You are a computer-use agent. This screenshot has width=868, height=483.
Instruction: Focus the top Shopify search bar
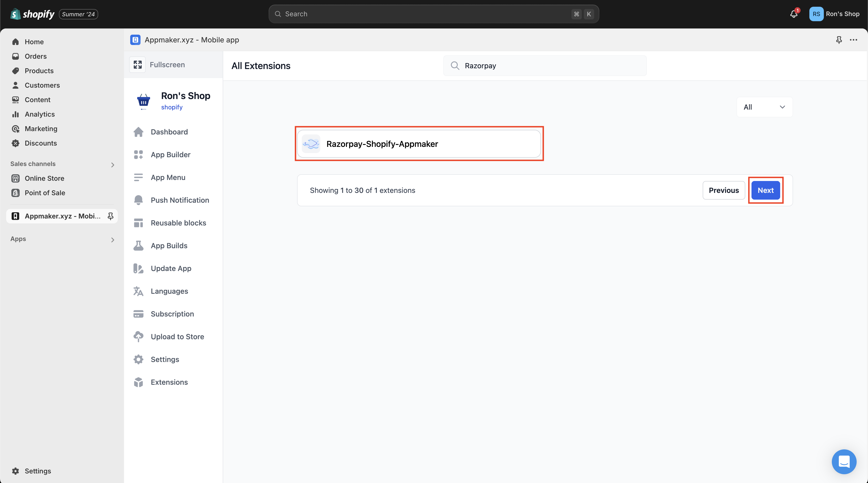click(x=434, y=14)
